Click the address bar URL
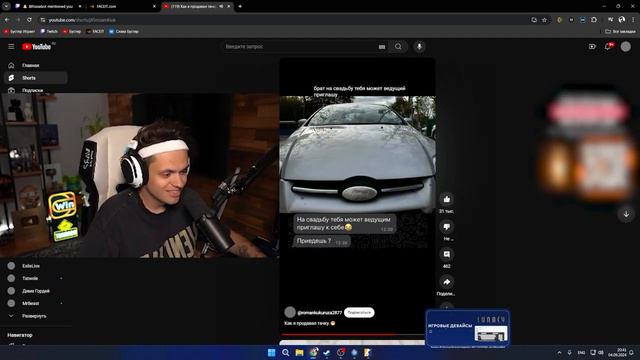 82,20
